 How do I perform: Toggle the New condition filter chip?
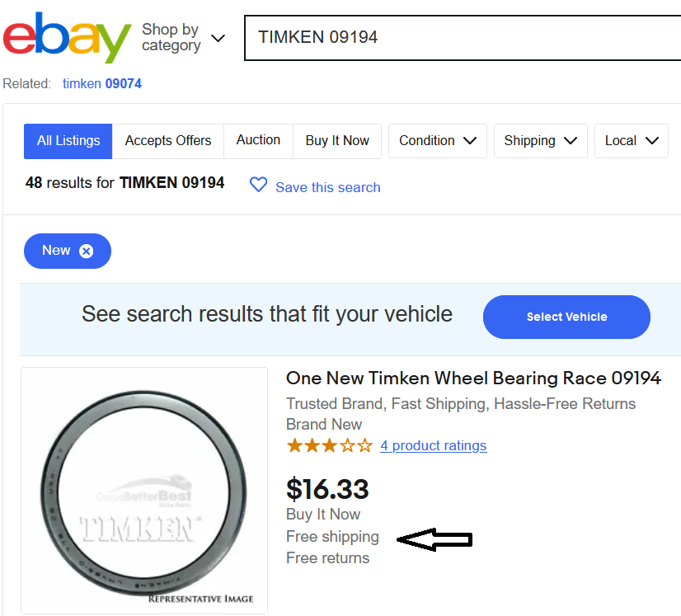[56, 251]
